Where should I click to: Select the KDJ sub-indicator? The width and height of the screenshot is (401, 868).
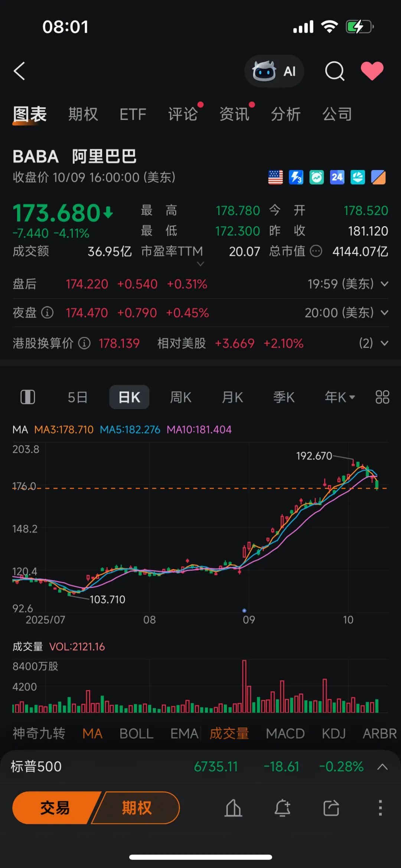(x=334, y=734)
